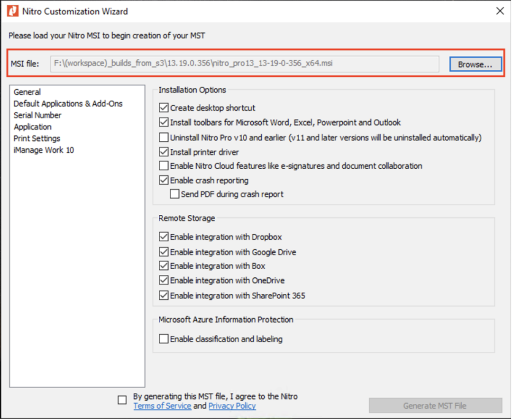Turn off Enable integration with SharePoint 365
Image resolution: width=513 pixels, height=420 pixels.
[x=164, y=295]
